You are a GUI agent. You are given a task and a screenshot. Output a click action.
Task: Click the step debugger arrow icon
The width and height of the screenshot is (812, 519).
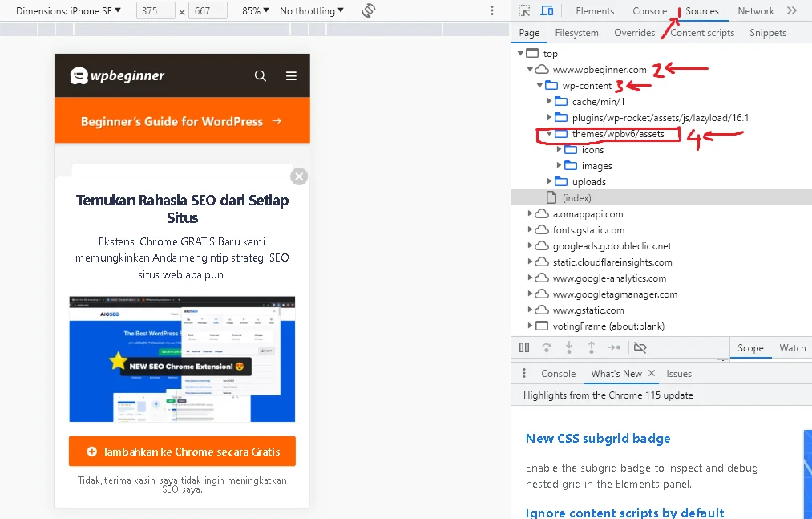pyautogui.click(x=614, y=347)
